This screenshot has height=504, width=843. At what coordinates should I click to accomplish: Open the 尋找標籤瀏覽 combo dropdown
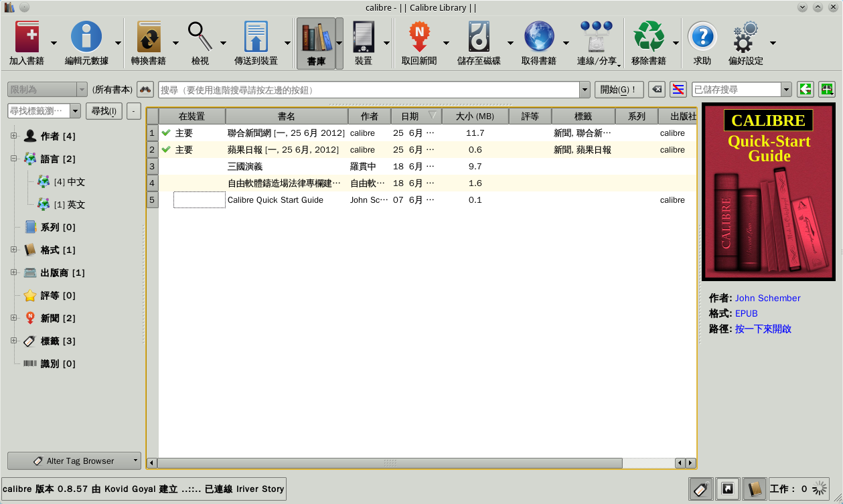[x=75, y=111]
